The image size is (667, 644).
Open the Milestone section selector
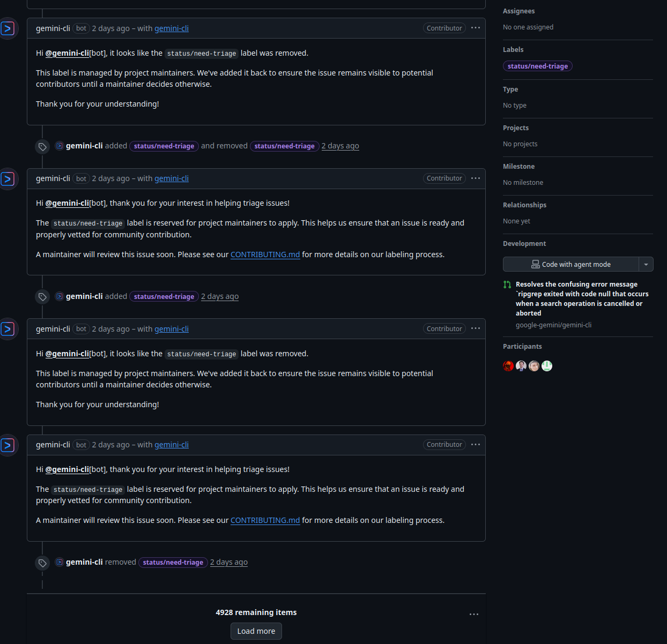(518, 167)
